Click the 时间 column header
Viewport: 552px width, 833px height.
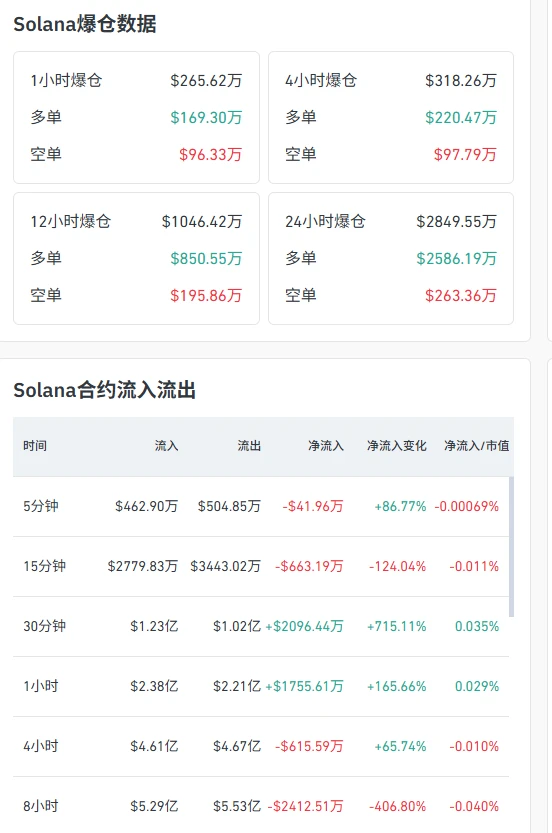[35, 446]
